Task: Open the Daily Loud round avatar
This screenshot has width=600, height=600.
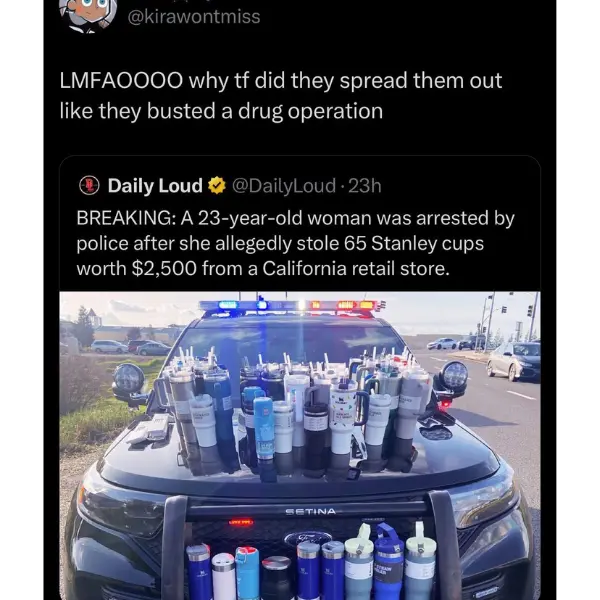Action: pyautogui.click(x=89, y=186)
